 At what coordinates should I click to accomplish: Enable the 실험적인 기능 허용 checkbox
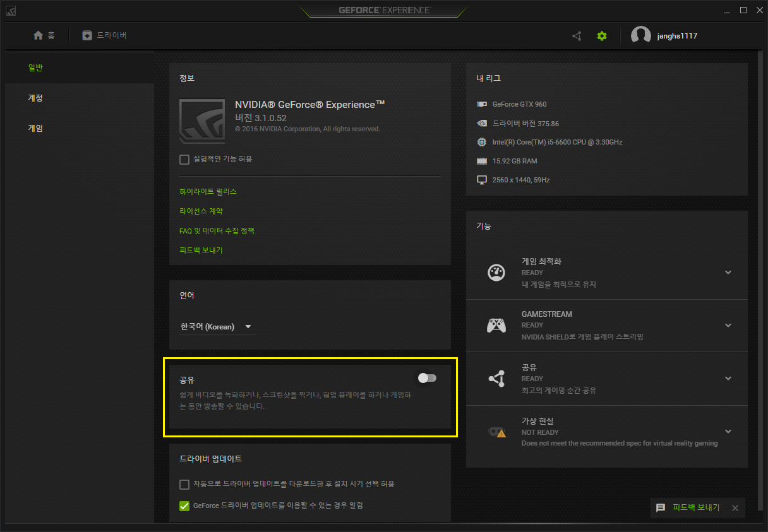click(x=184, y=160)
